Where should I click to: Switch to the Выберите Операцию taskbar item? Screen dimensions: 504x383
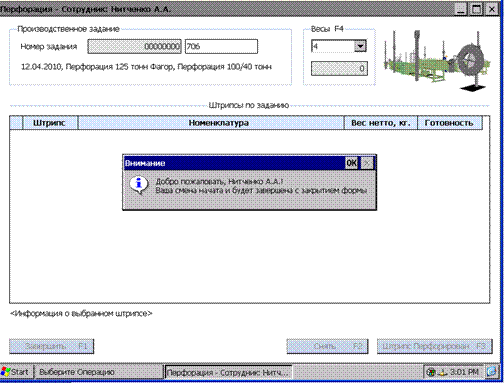coord(99,372)
